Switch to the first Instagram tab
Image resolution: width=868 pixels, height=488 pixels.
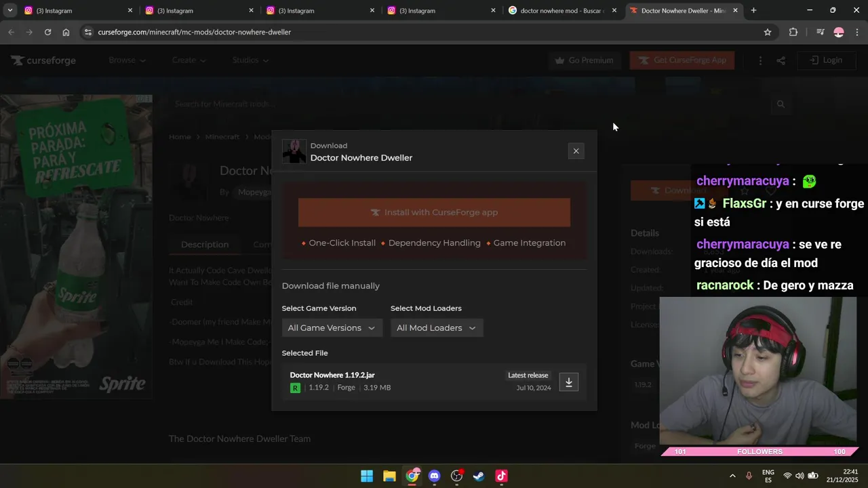click(x=79, y=10)
